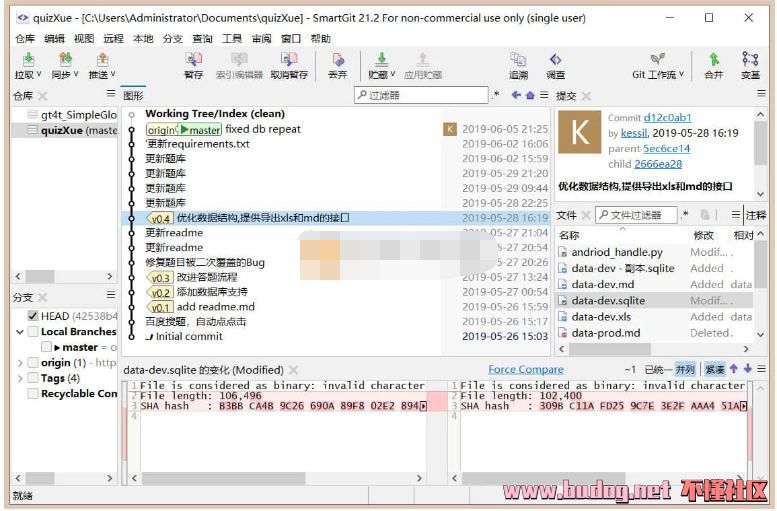
Task: Open the Index Editor (索引编辑器) icon
Action: pyautogui.click(x=239, y=59)
